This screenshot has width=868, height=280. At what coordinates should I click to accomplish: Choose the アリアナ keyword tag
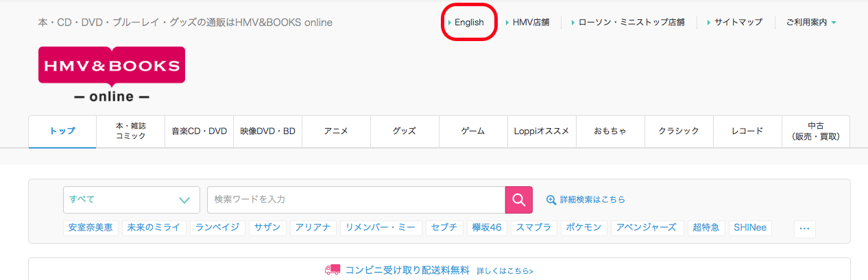coord(313,228)
